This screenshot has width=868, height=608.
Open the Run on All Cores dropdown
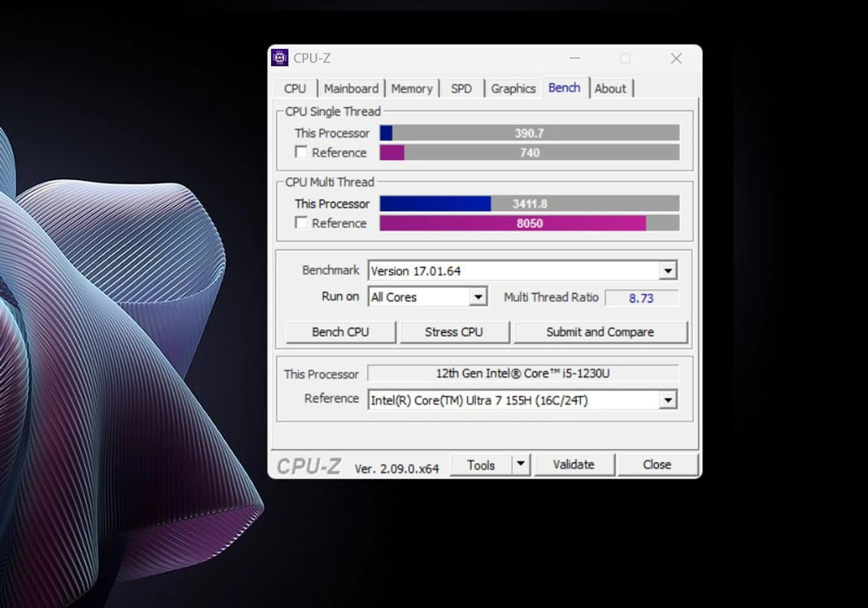coord(478,297)
